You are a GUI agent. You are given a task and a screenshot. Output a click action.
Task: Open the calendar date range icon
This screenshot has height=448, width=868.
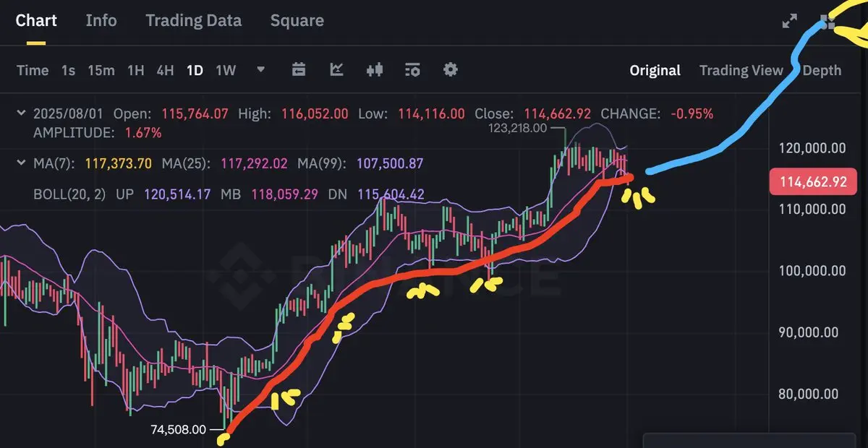click(299, 69)
